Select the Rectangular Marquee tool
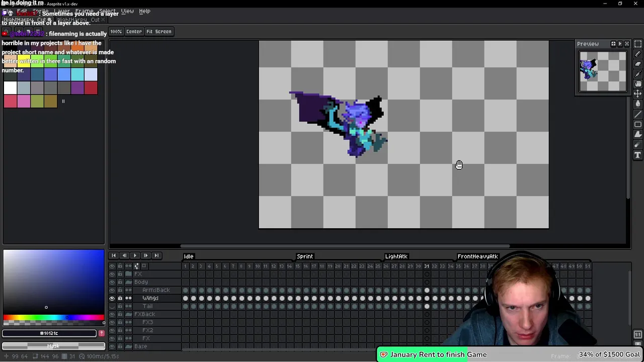644x362 pixels. [x=638, y=44]
